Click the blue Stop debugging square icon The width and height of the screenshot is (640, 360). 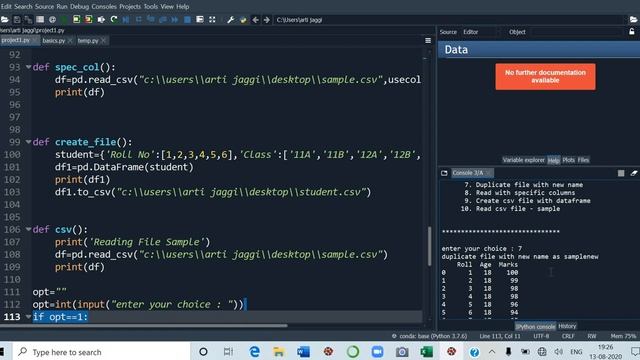(x=187, y=20)
